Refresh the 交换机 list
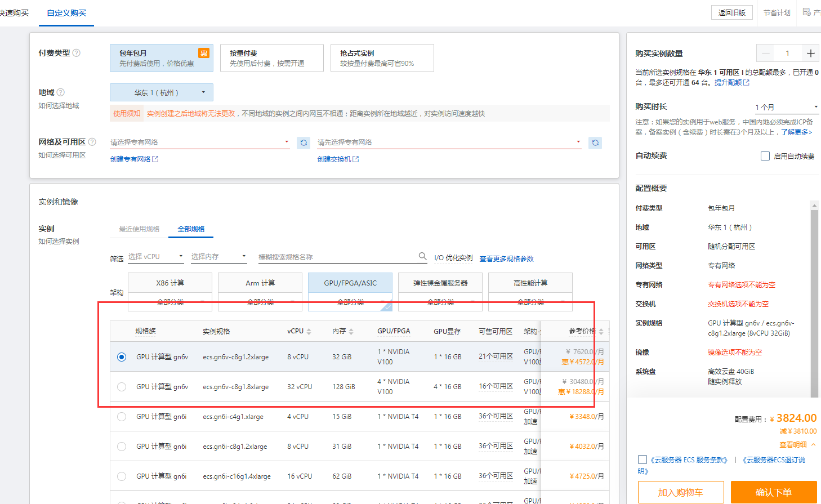 (x=595, y=143)
